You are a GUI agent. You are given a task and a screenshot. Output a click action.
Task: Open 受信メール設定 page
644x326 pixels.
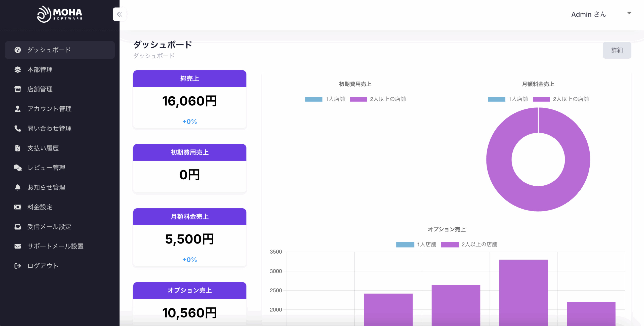click(60, 227)
